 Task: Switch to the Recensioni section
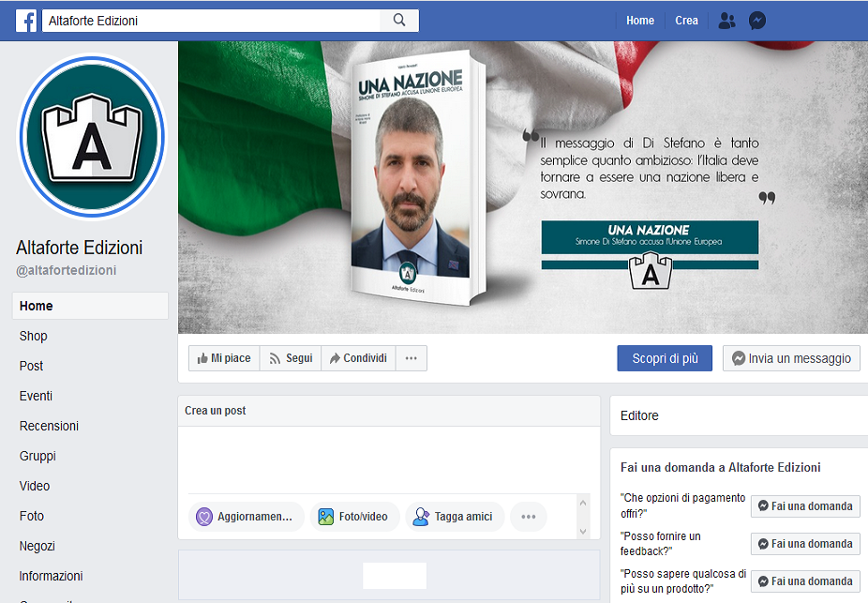point(50,426)
